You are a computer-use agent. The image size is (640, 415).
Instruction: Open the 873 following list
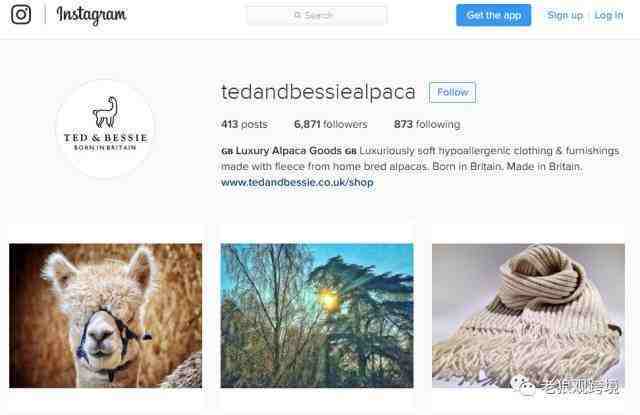(x=427, y=124)
